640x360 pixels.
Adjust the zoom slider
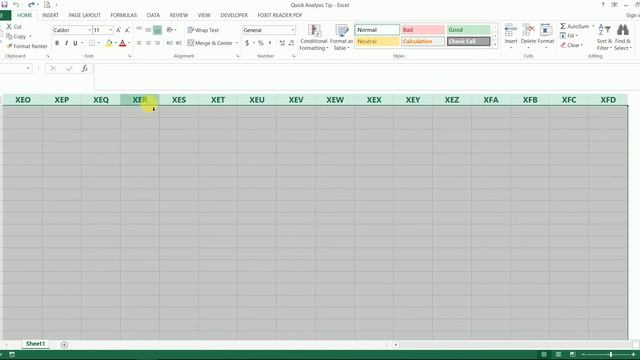[x=611, y=354]
